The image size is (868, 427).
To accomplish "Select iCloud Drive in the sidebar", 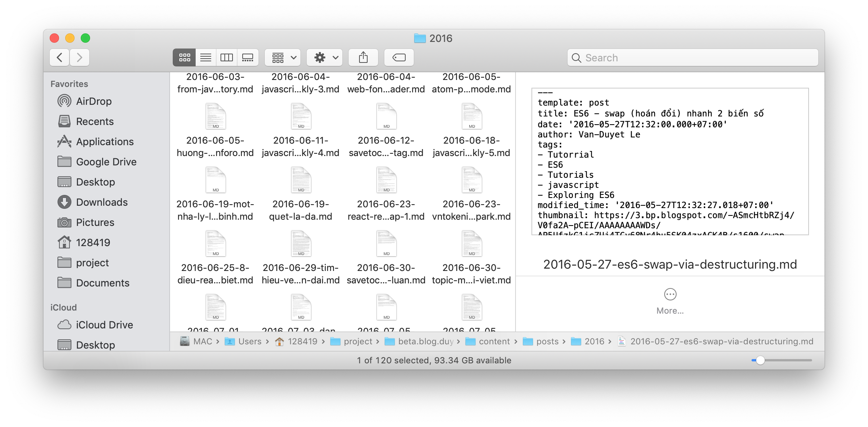I will pyautogui.click(x=104, y=325).
